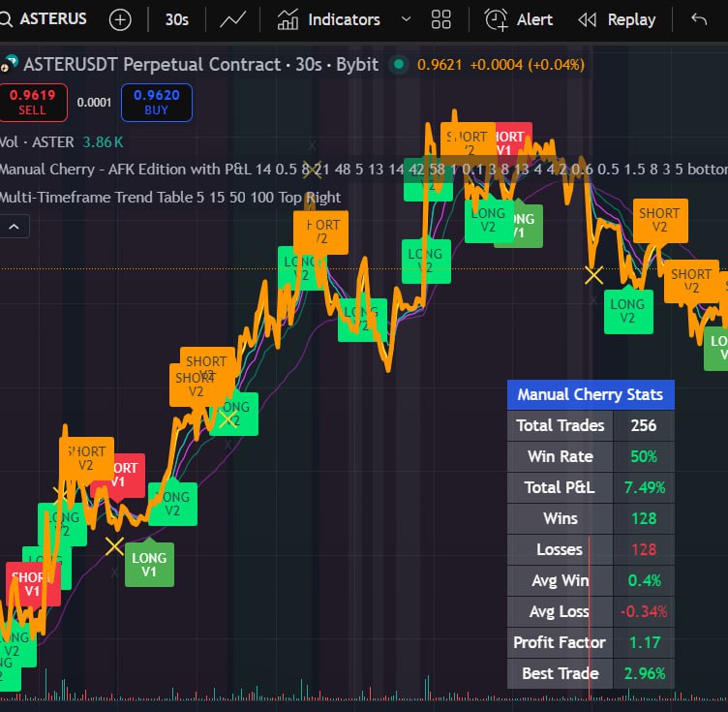
Task: Click Win Rate value 50%
Action: 644,456
